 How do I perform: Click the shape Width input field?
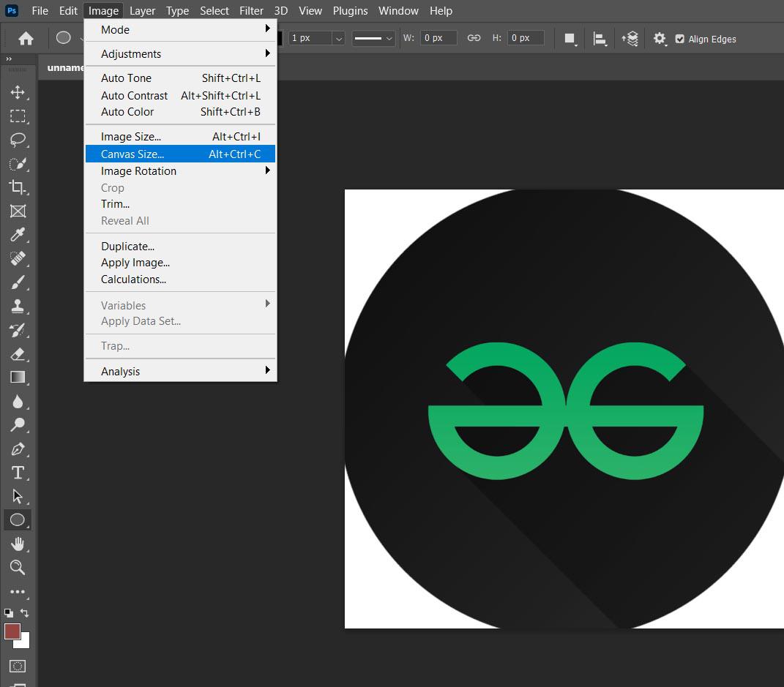(437, 38)
